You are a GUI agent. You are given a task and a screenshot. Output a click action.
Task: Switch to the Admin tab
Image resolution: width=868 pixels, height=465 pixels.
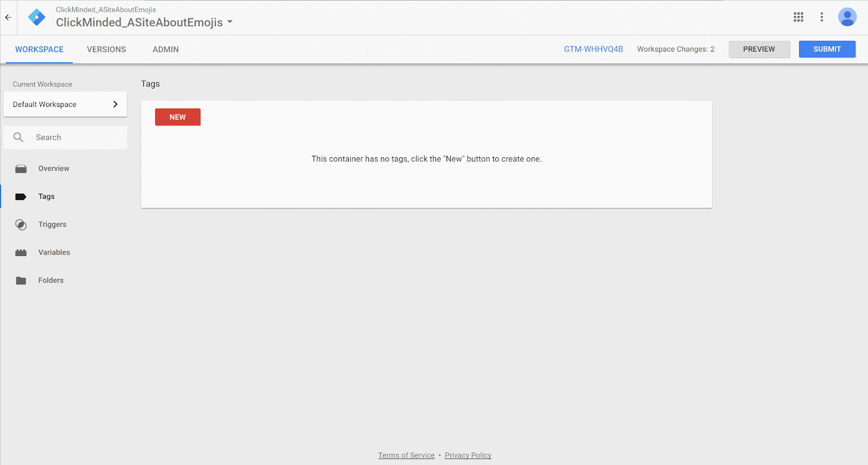coord(165,49)
